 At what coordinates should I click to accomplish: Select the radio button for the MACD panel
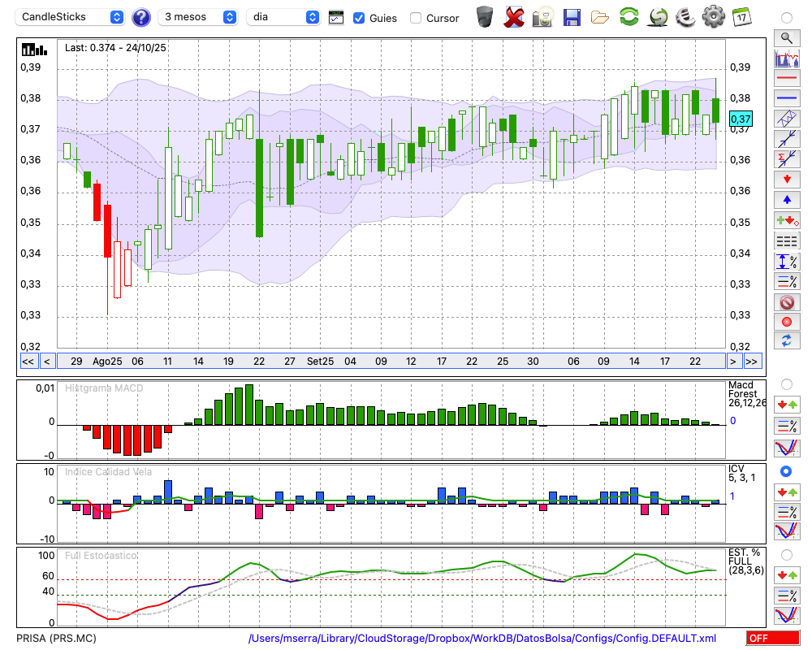pyautogui.click(x=787, y=384)
